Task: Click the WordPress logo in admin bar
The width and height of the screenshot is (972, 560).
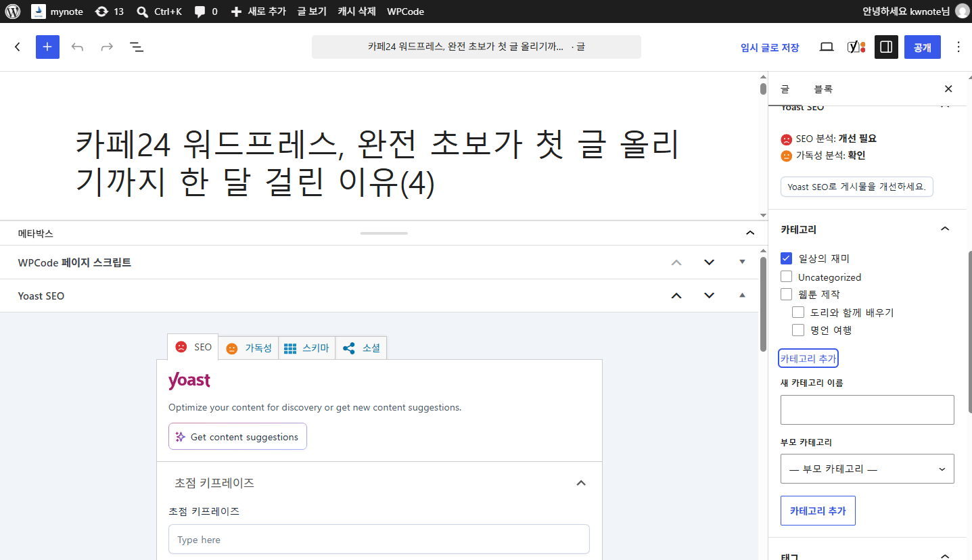Action: click(x=13, y=11)
